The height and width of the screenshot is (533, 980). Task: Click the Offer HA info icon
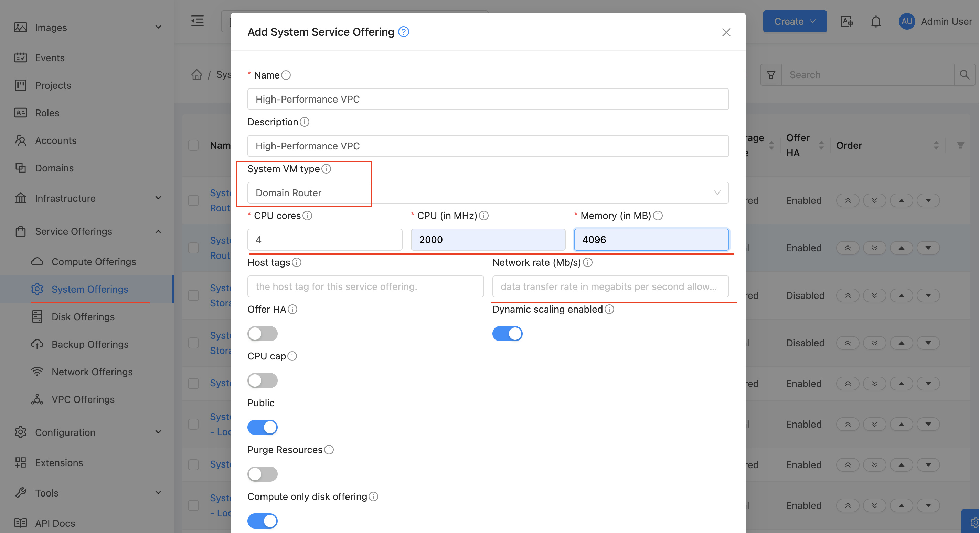292,309
